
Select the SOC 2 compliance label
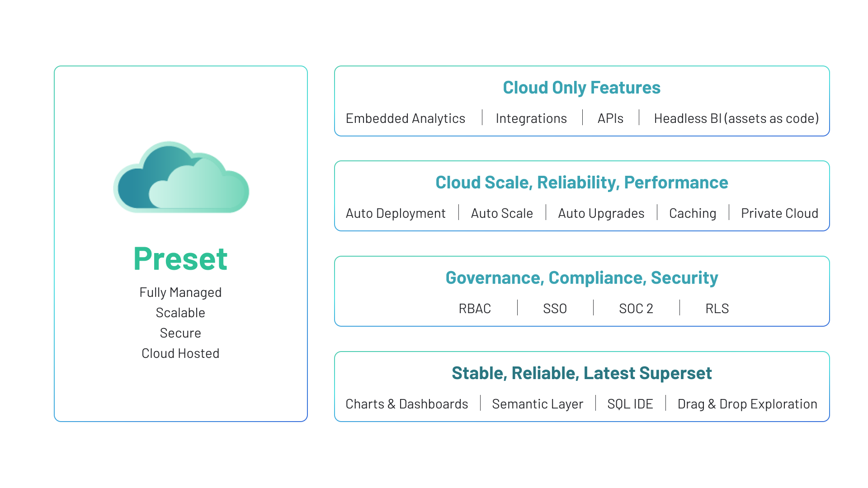(x=636, y=308)
